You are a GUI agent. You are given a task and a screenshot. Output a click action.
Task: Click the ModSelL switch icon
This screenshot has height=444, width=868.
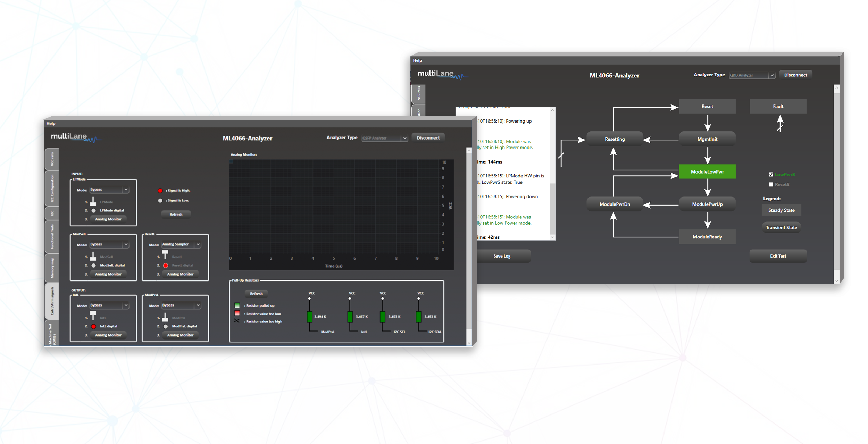93,256
